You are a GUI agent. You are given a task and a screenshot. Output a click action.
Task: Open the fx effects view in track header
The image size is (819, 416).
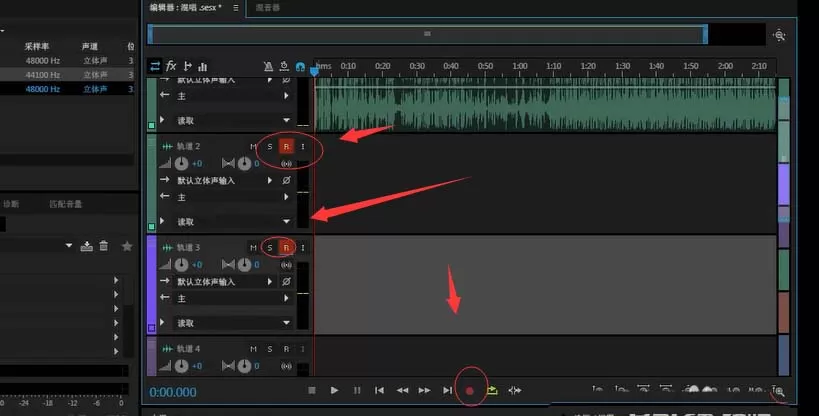[x=171, y=66]
